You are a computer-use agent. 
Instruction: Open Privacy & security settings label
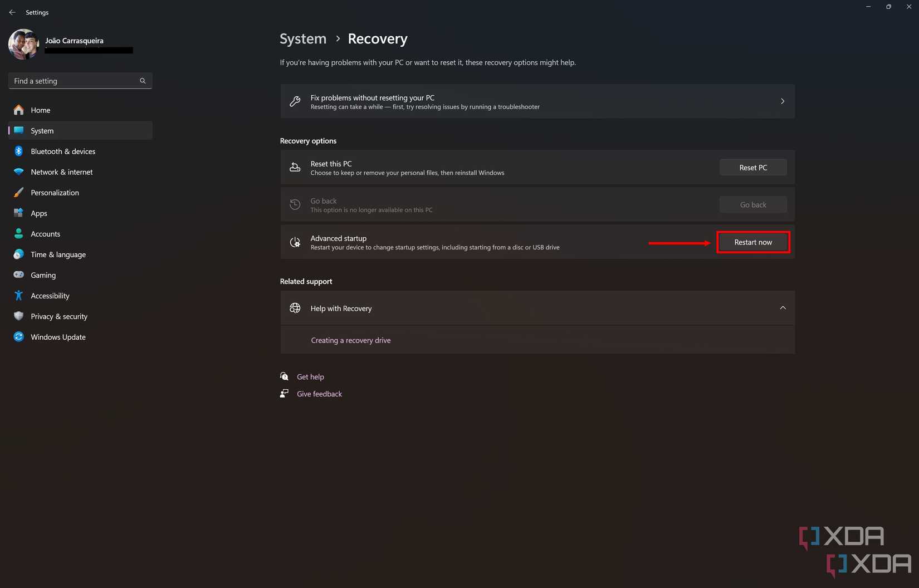click(x=59, y=316)
